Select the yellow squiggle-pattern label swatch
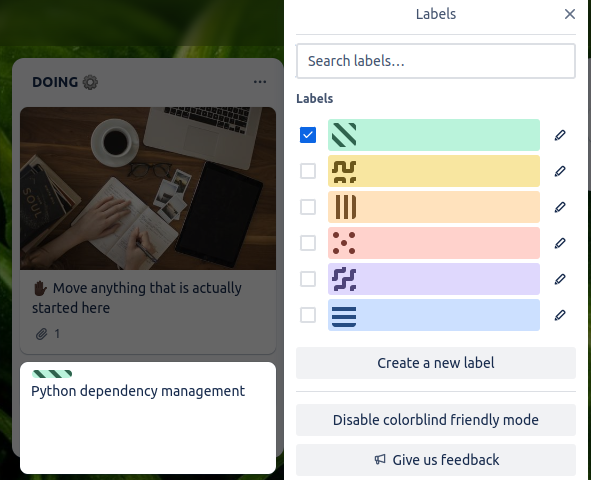Viewport: 591px width, 480px height. coord(434,171)
